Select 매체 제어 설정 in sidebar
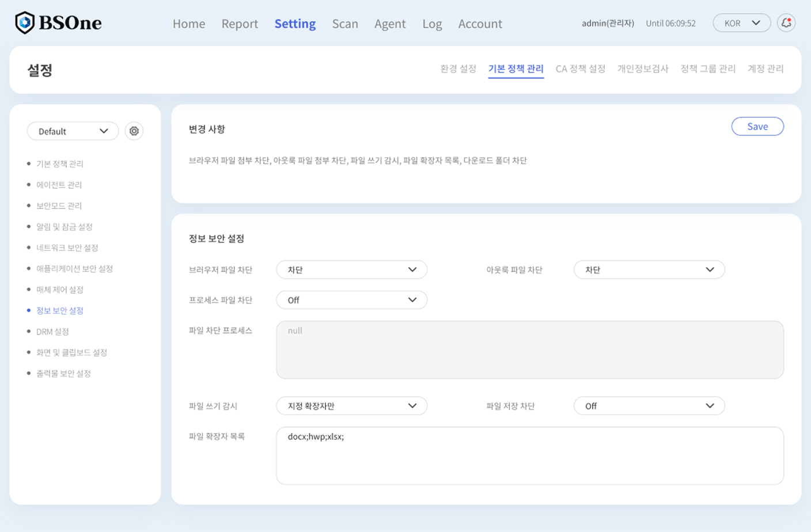This screenshot has height=532, width=811. [60, 290]
